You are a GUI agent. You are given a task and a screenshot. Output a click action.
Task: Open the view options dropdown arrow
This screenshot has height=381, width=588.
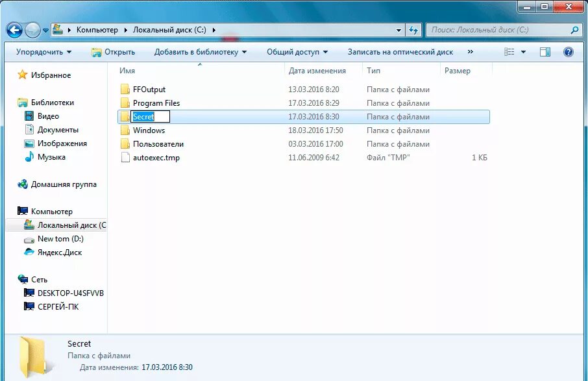[x=524, y=52]
